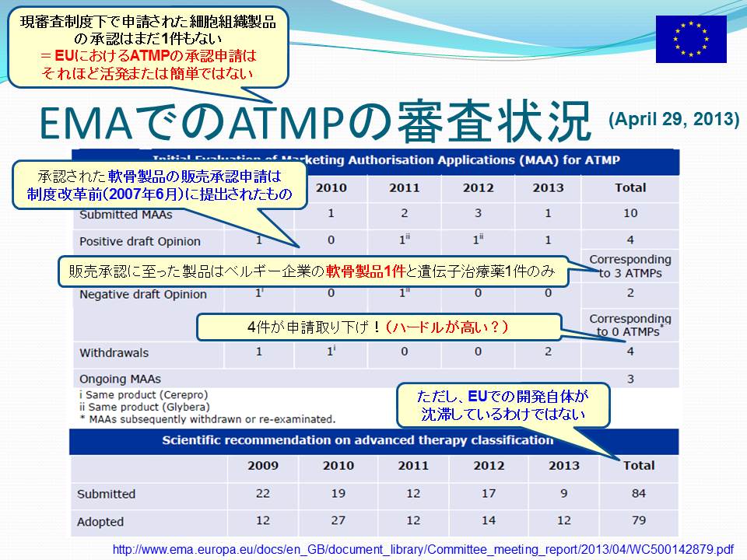
Task: Click the footnote 'MAAs subsequently withdrawn or re-examinated.'
Action: (x=212, y=419)
